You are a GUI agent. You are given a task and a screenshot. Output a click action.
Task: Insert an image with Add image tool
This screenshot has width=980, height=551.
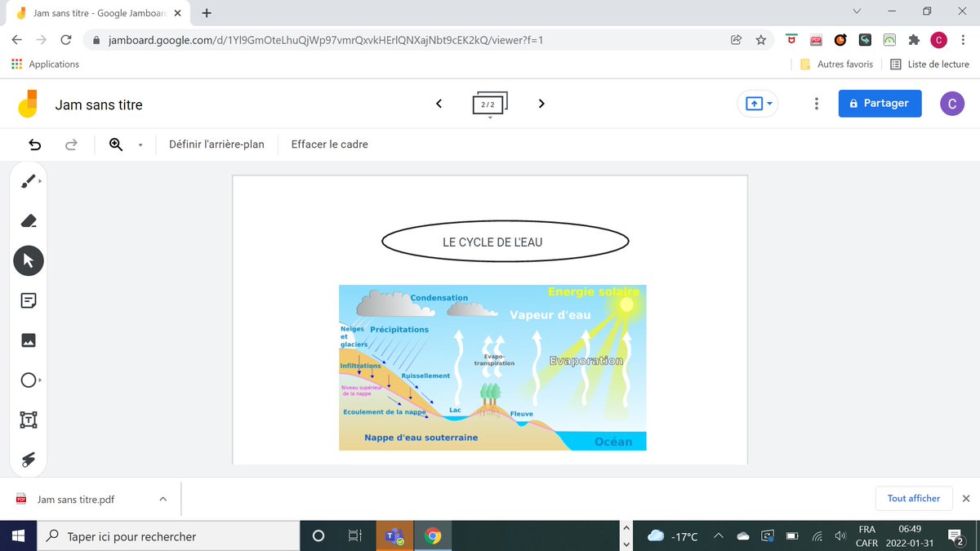(29, 340)
